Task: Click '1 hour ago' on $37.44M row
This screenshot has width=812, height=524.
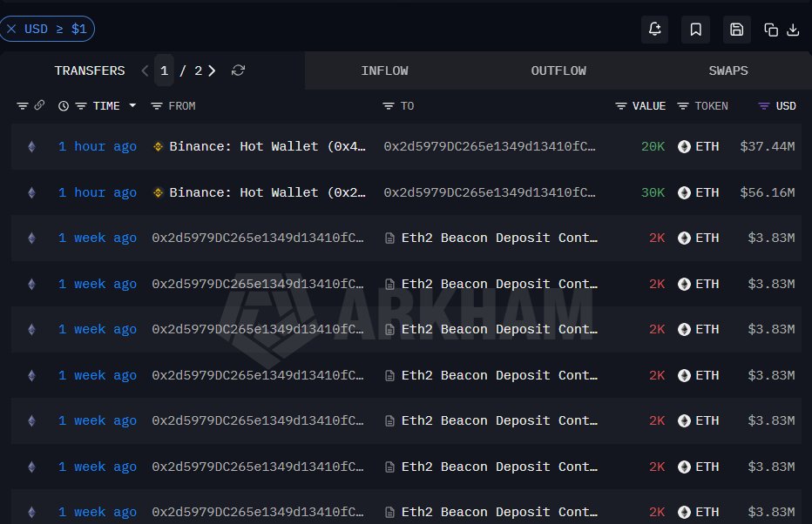Action: [x=98, y=147]
